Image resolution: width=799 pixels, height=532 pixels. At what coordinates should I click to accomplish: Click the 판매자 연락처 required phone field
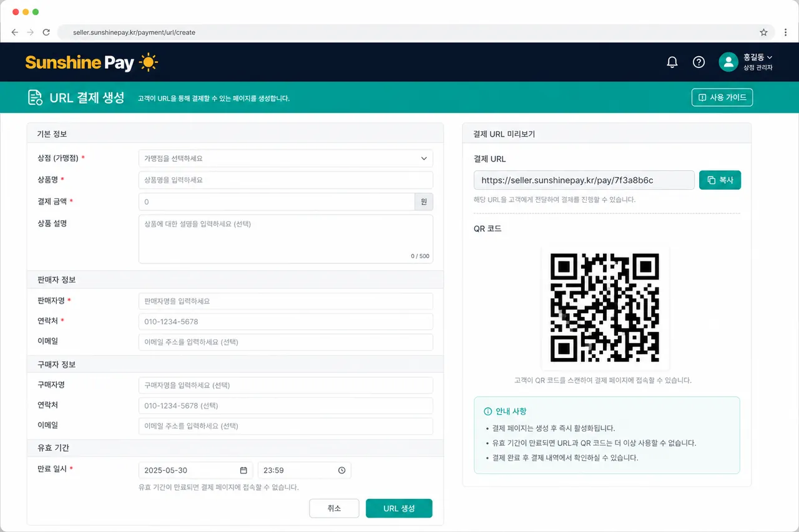[285, 322]
